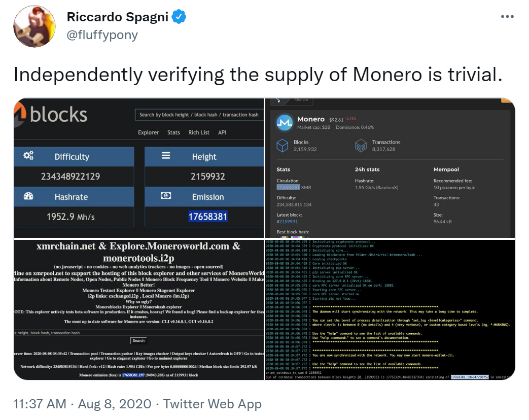Click the round Monero logo icon

point(285,122)
